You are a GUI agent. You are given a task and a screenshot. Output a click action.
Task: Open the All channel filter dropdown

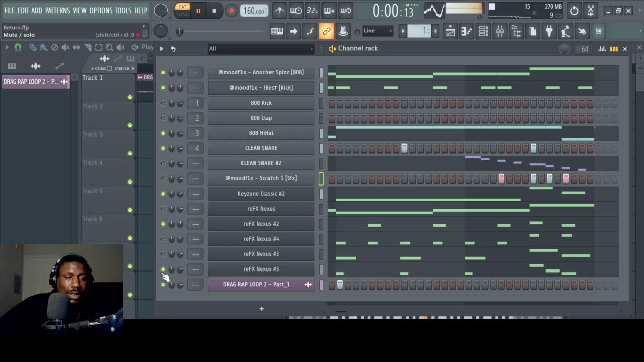(261, 49)
